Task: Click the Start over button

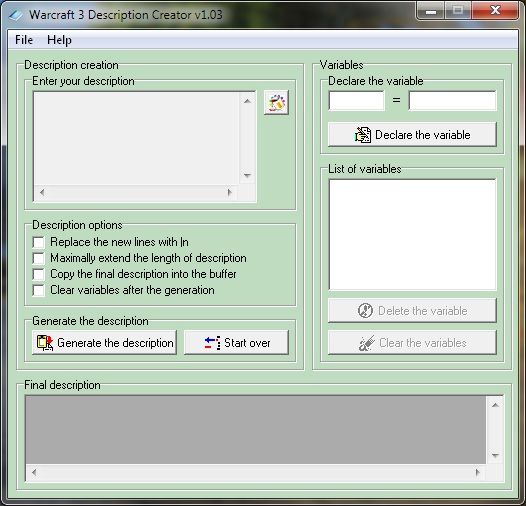Action: coord(236,343)
